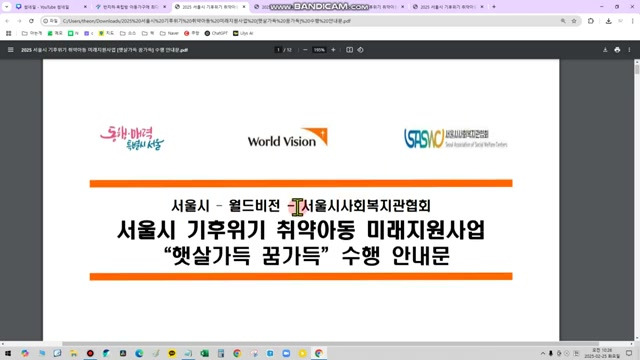Open a new browser tab
This screenshot has height=360, width=640.
click(x=494, y=7)
